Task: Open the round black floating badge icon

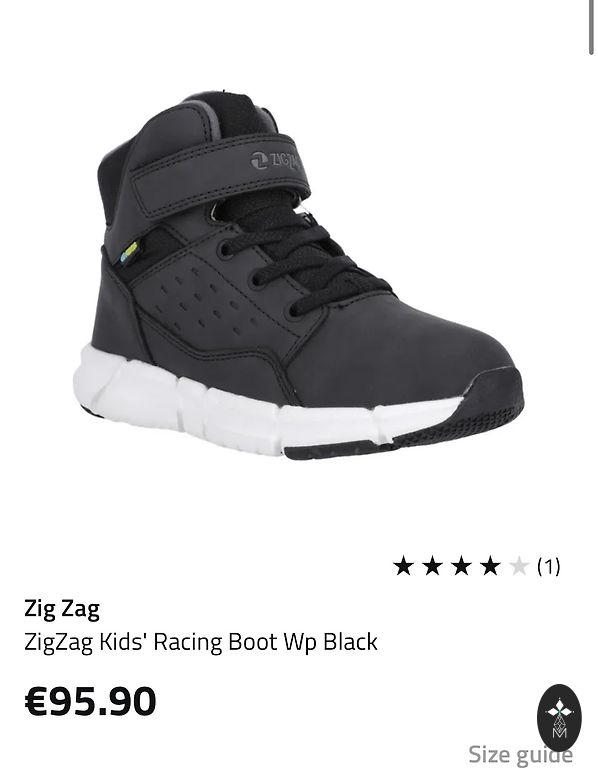Action: (559, 716)
